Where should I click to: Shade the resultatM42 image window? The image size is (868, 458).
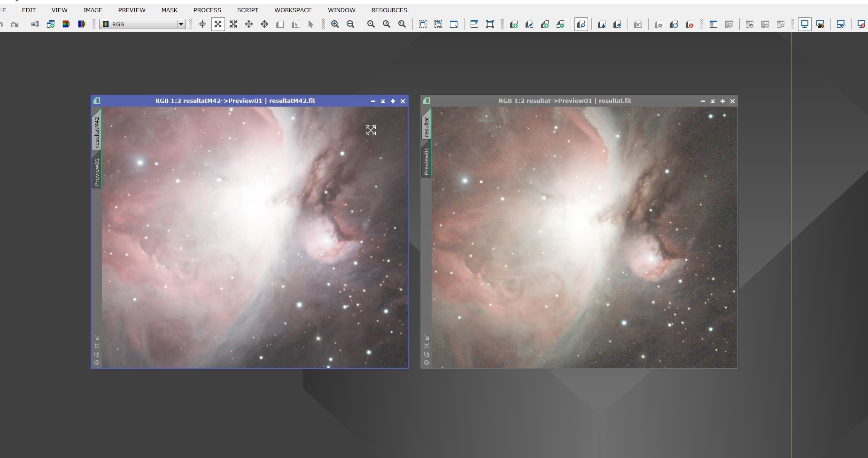(x=383, y=101)
